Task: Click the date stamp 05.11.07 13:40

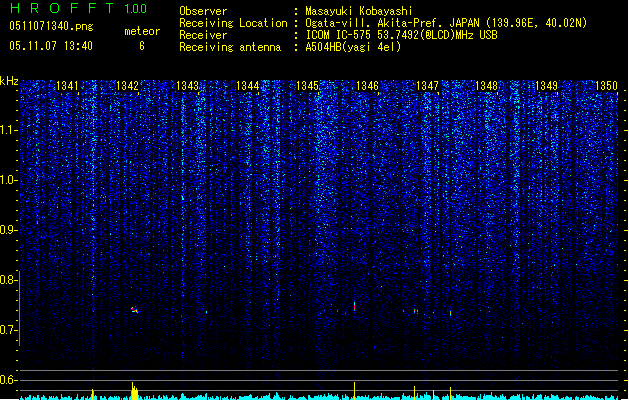Action: click(x=51, y=46)
